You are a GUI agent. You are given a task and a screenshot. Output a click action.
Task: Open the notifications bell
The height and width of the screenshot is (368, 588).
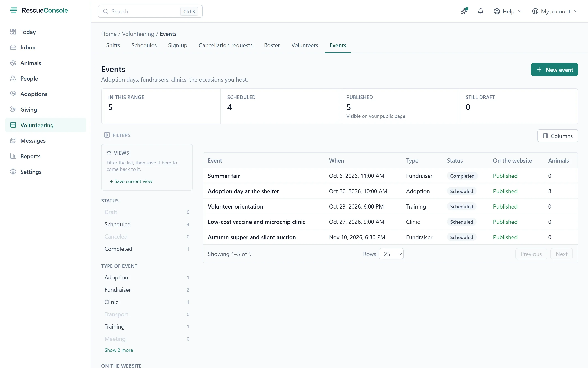(480, 11)
